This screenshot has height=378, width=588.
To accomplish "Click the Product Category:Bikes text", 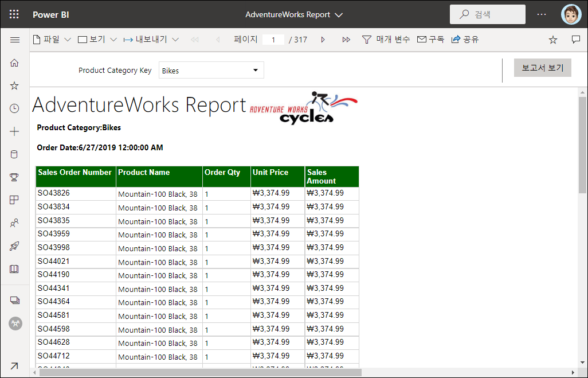I will [79, 128].
